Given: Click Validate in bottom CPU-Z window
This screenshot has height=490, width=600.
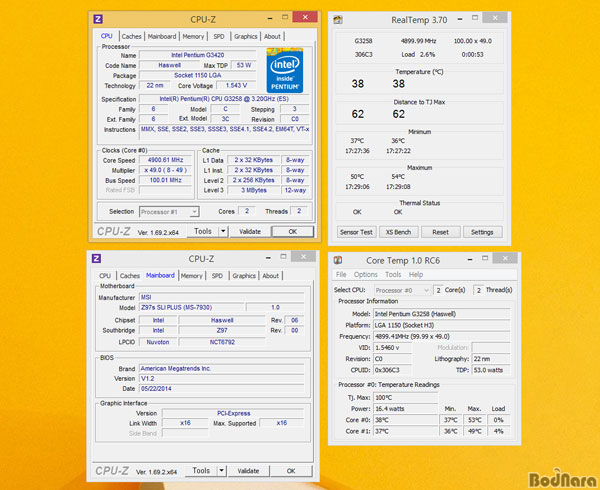Looking at the screenshot, I should tap(248, 471).
